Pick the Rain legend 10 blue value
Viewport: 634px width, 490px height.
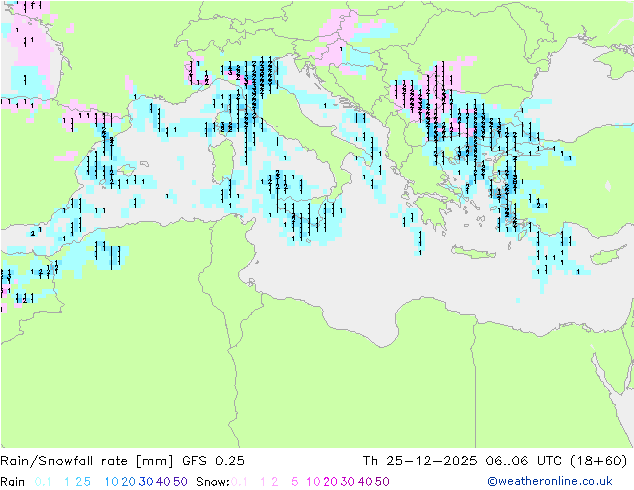tap(111, 482)
